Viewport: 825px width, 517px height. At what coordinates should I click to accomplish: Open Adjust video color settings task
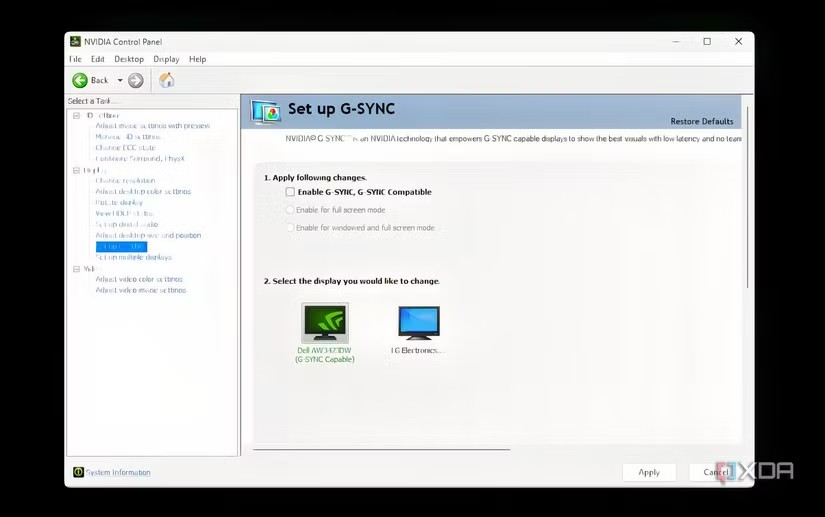coord(139,279)
